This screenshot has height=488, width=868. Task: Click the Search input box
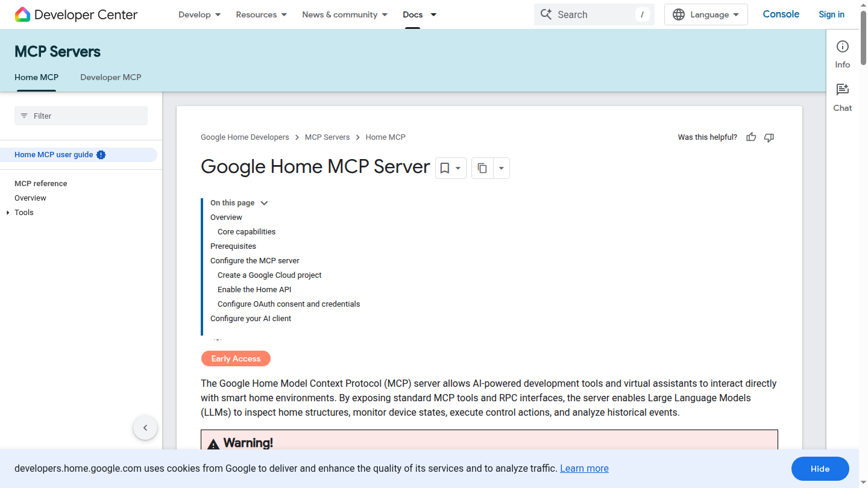tap(594, 14)
